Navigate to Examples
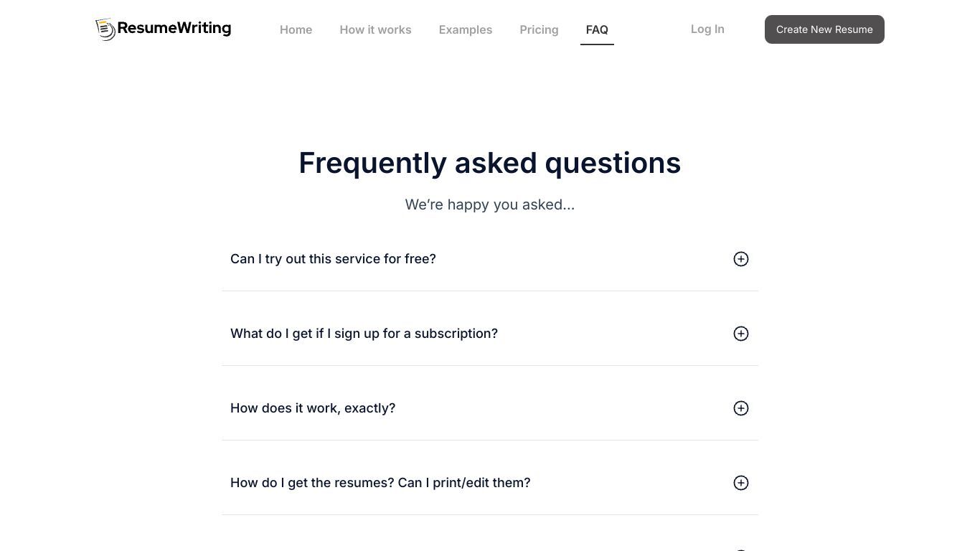Screen dimensions: 980x551 [466, 29]
